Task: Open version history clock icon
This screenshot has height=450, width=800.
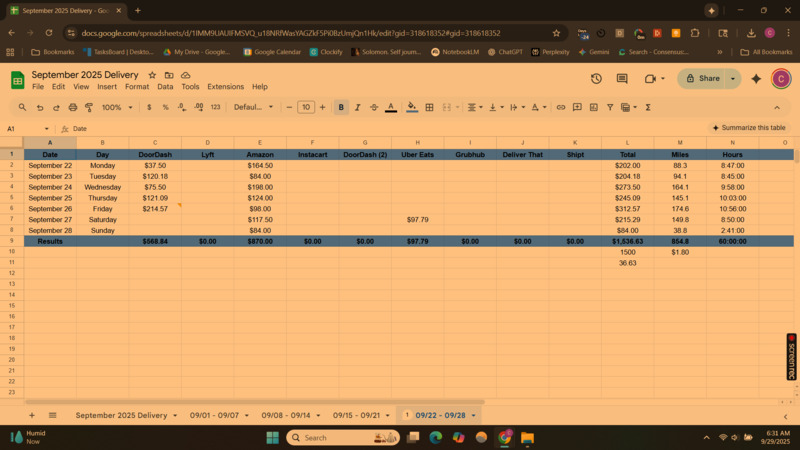Action: click(x=596, y=78)
